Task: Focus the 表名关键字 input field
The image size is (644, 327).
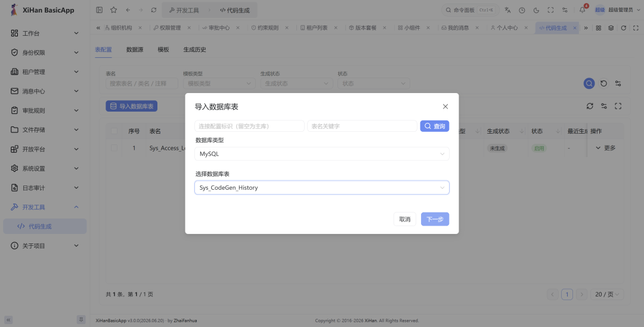Action: pyautogui.click(x=362, y=126)
